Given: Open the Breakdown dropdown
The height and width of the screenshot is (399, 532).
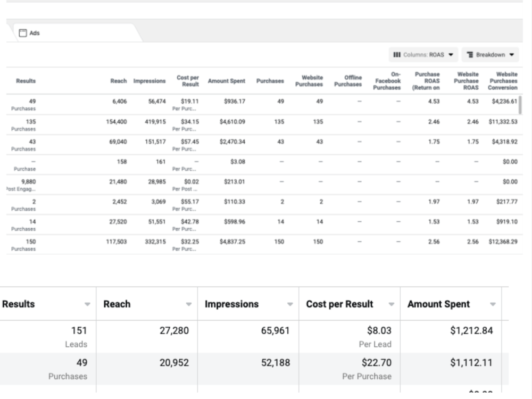Looking at the screenshot, I should (x=490, y=55).
